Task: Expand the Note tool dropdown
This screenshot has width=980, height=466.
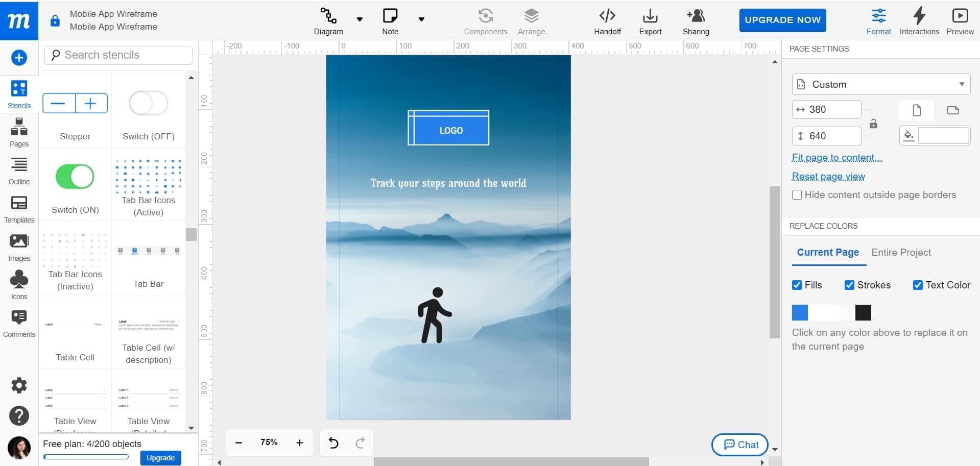Action: (x=421, y=19)
